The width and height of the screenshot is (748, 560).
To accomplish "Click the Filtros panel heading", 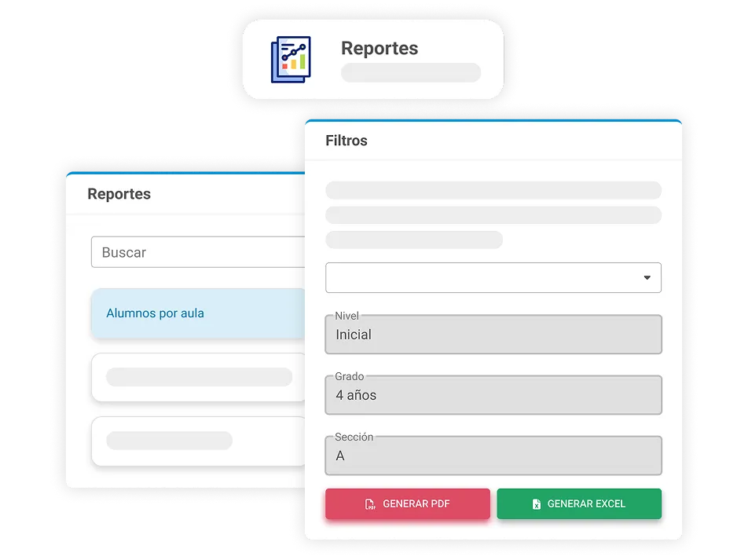I will [x=346, y=141].
